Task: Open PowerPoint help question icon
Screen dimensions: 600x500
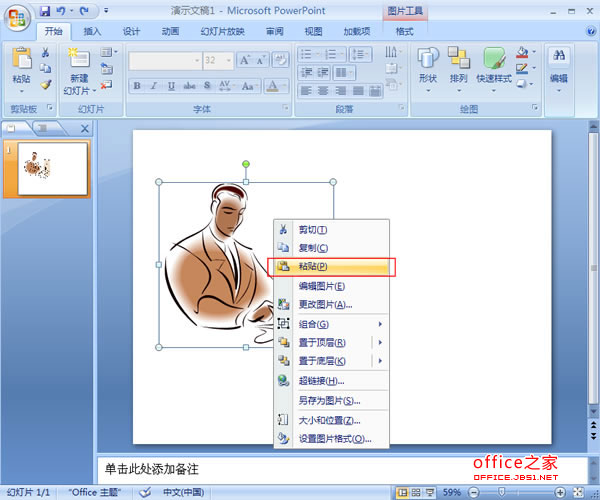Action: [590, 31]
